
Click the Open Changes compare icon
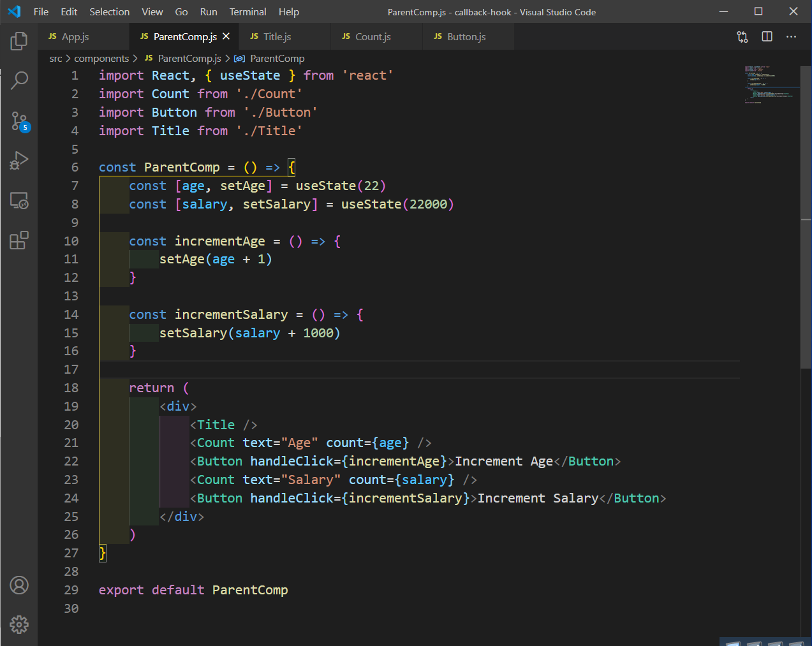pos(742,37)
